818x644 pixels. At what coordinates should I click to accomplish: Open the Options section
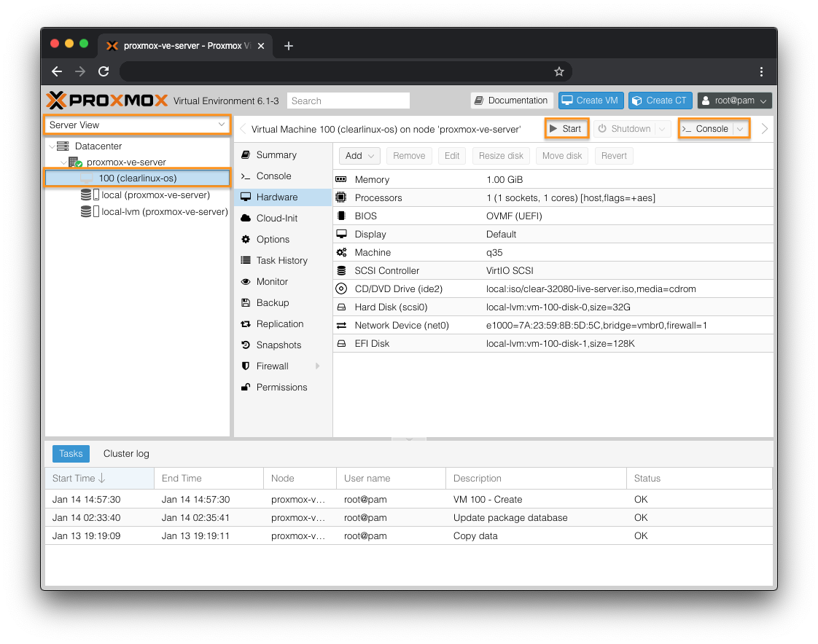coord(284,240)
